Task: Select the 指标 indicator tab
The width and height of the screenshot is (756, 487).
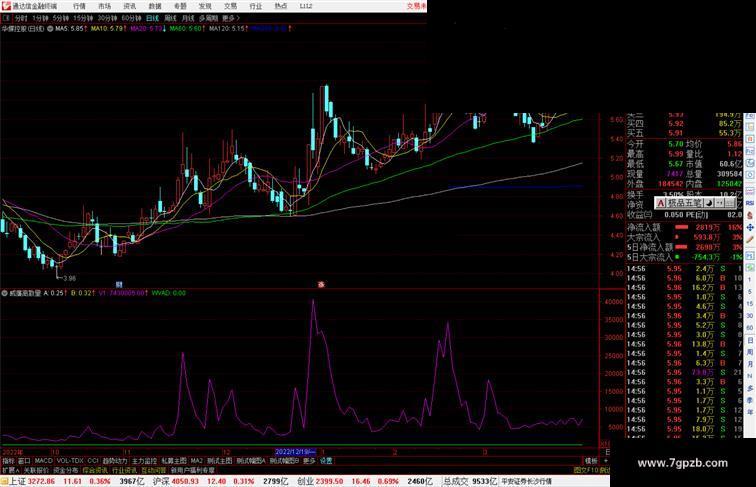Action: pyautogui.click(x=8, y=461)
